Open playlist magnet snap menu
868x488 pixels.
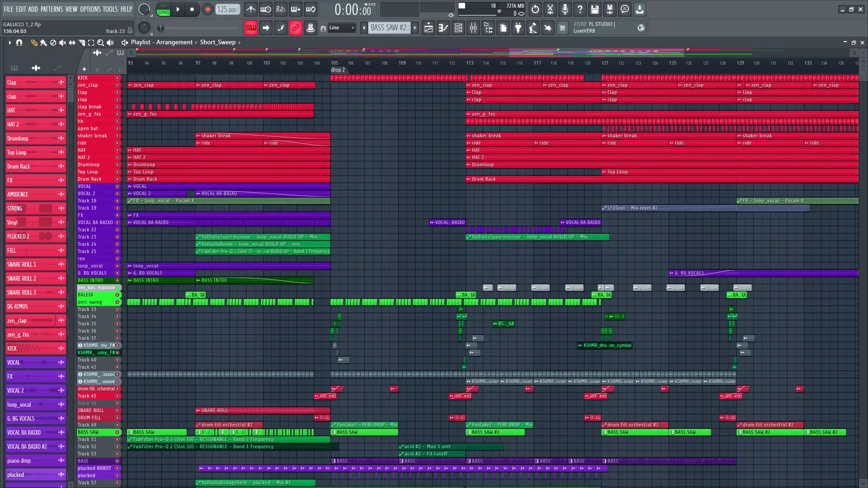tap(19, 42)
